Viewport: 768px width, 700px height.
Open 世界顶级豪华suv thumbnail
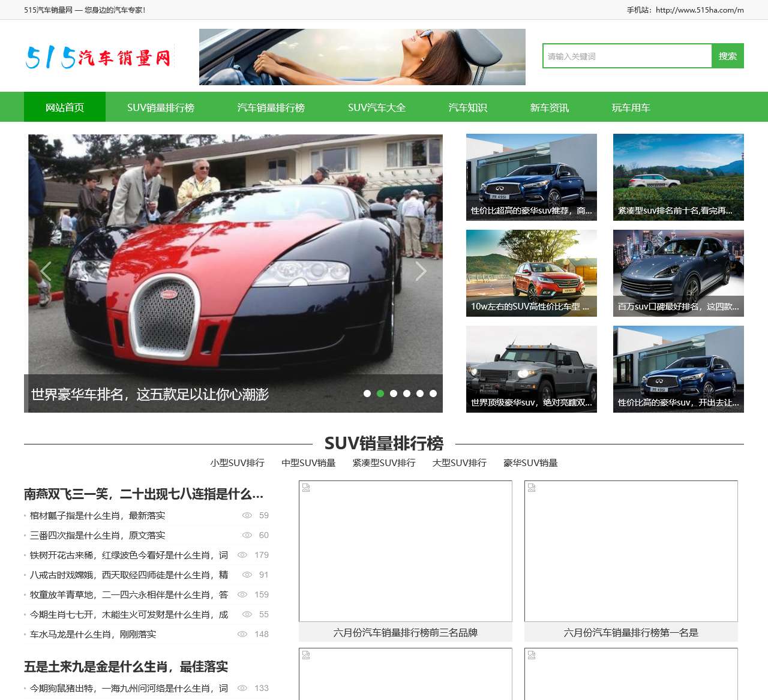532,369
